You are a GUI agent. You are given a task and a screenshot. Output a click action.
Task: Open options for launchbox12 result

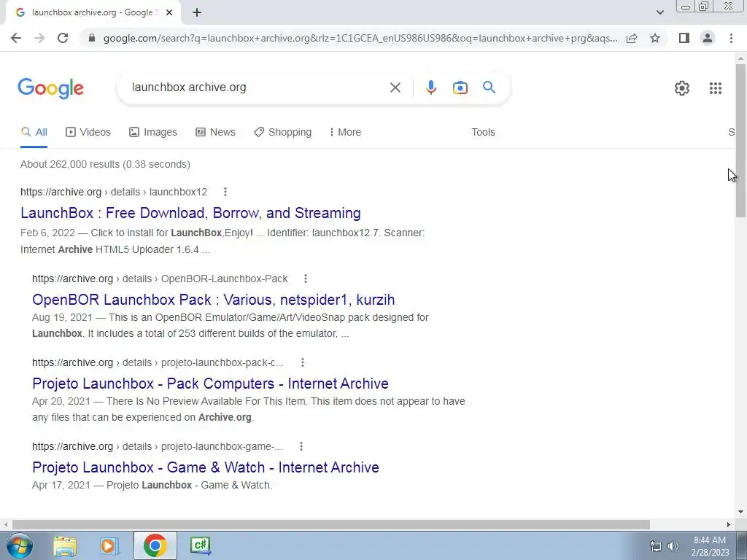[225, 192]
